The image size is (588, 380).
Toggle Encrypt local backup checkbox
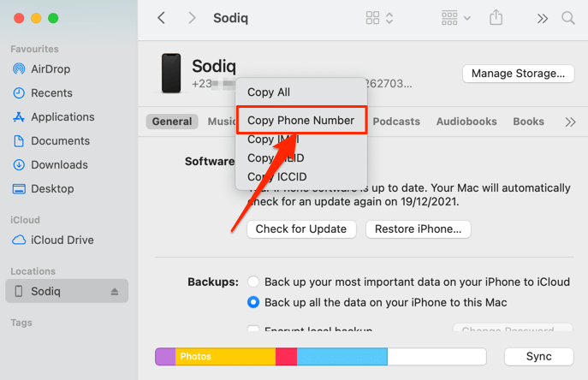(x=253, y=330)
